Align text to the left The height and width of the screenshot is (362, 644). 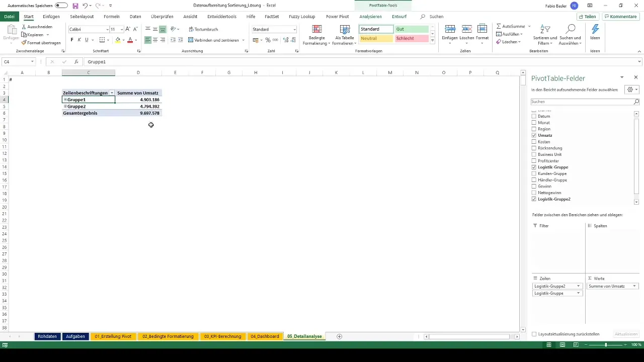coord(148,40)
